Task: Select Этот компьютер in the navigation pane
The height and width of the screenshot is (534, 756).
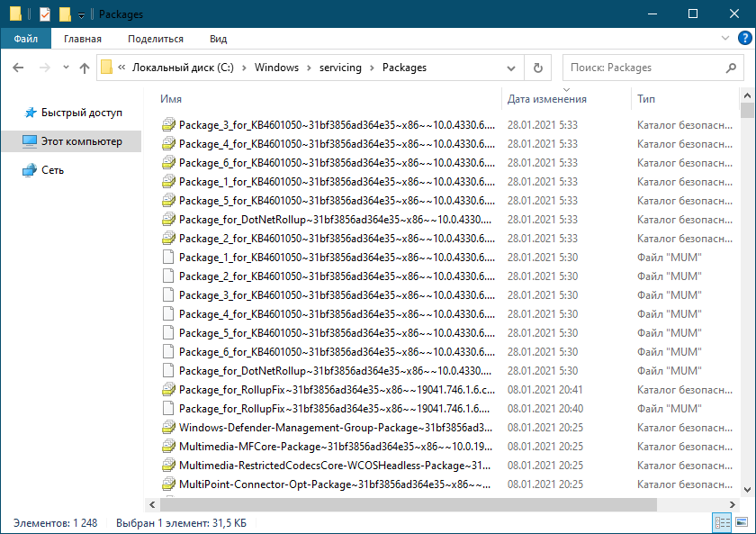Action: (x=71, y=141)
